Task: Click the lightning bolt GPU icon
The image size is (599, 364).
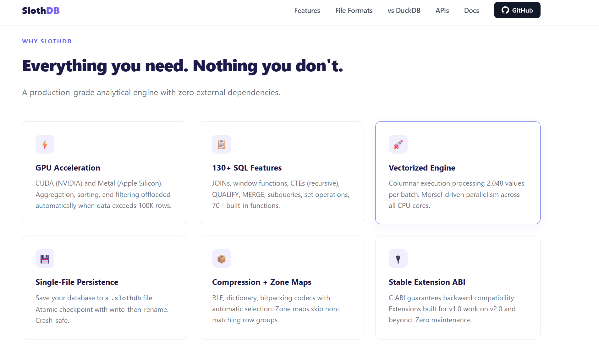Action: pyautogui.click(x=45, y=144)
